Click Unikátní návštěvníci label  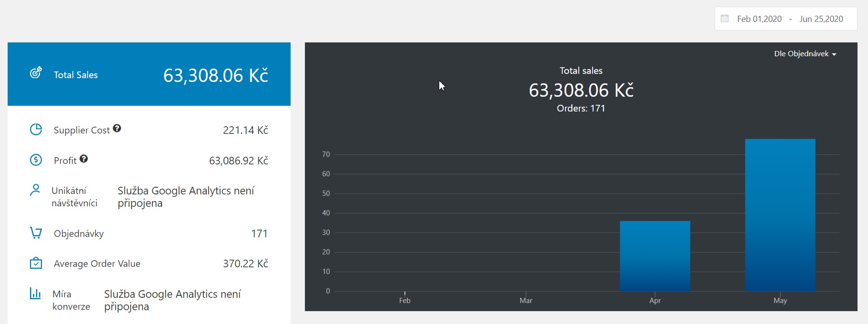point(74,197)
